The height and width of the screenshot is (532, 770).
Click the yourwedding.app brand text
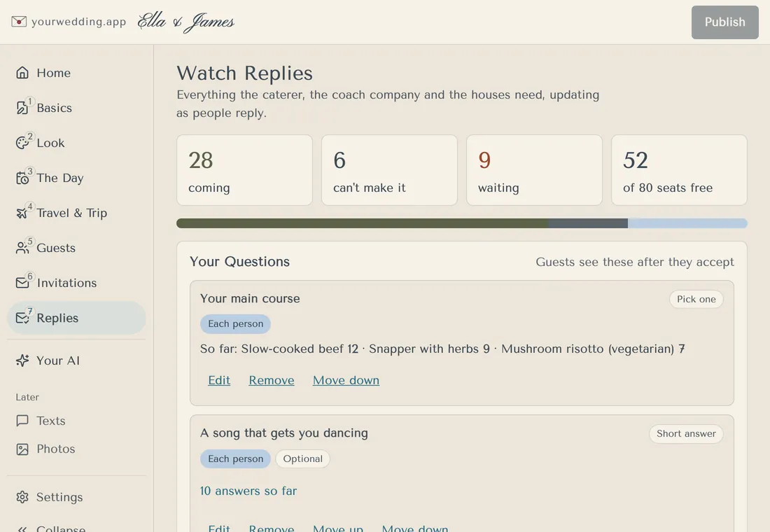(78, 22)
